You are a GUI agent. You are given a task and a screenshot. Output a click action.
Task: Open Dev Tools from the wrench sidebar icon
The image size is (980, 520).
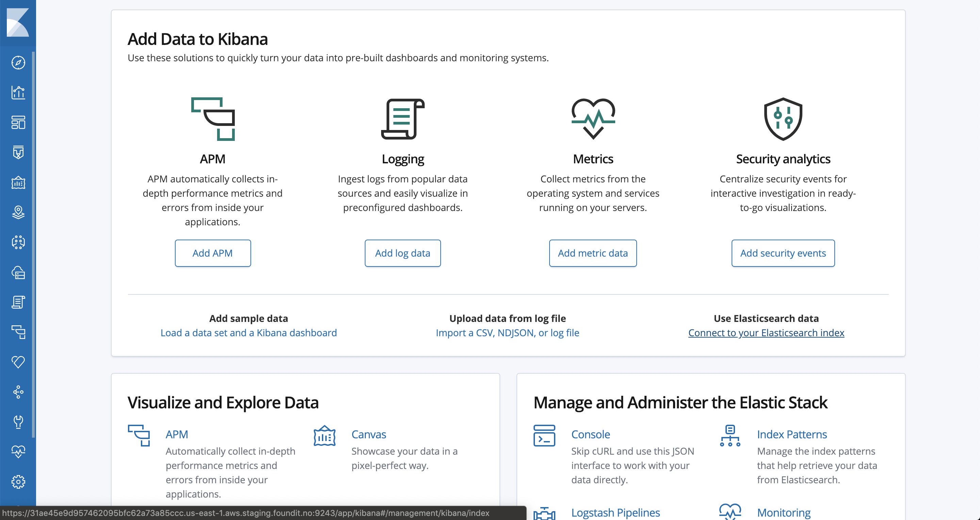click(x=18, y=421)
